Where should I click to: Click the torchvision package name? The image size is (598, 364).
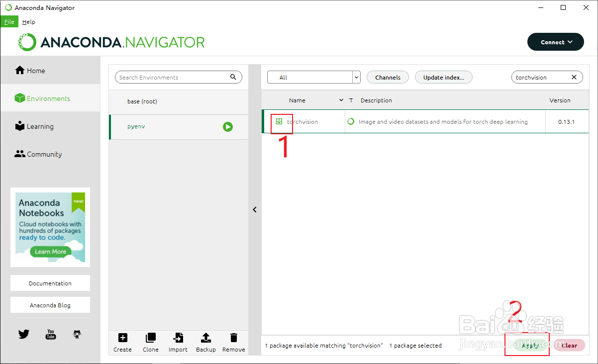pos(302,122)
